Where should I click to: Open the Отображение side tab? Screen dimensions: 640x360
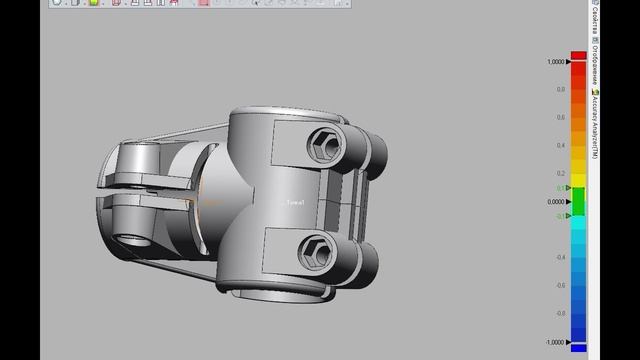(x=595, y=62)
